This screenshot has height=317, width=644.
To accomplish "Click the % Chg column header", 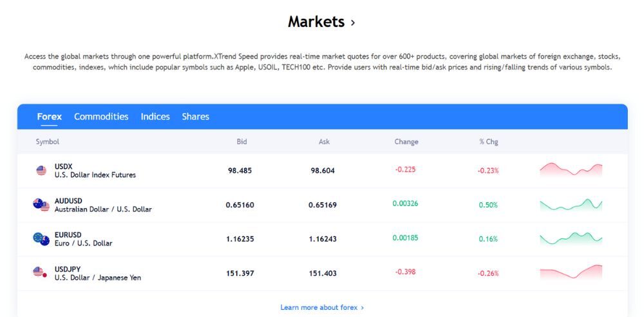I will 488,142.
